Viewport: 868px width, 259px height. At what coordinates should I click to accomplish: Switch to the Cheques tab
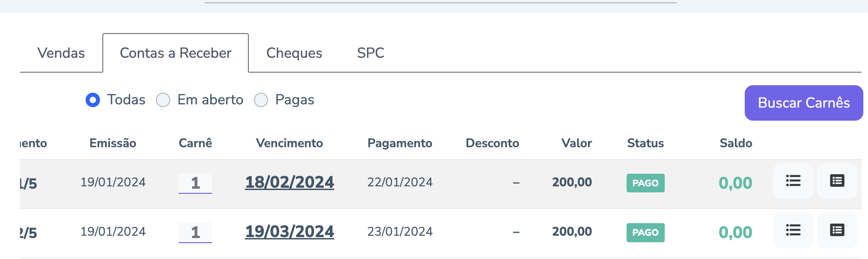pyautogui.click(x=294, y=53)
